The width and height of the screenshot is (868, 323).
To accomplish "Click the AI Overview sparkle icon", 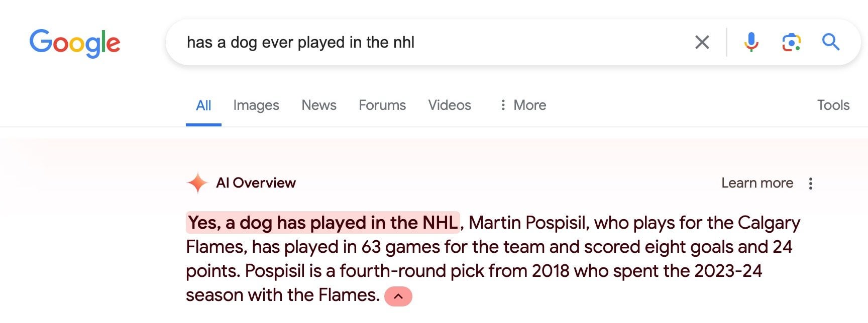I will point(197,183).
